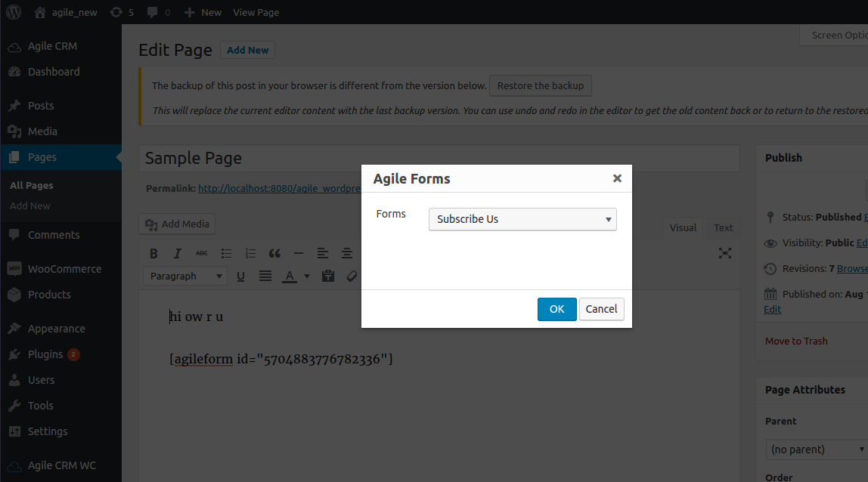The width and height of the screenshot is (868, 482).
Task: Click the agileform shortcode text in editor
Action: 281,359
